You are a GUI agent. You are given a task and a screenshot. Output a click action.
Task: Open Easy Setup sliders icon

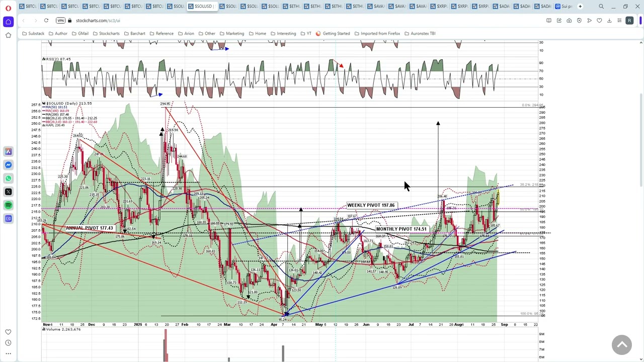(619, 21)
